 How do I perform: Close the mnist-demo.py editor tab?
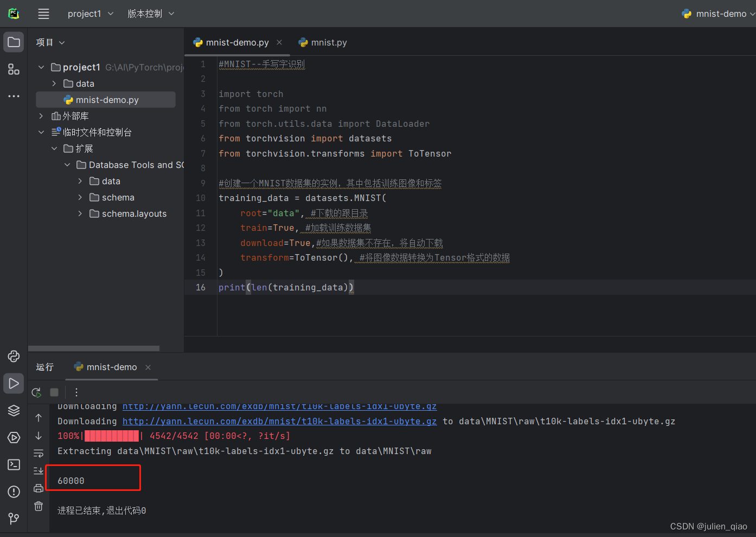click(x=279, y=42)
